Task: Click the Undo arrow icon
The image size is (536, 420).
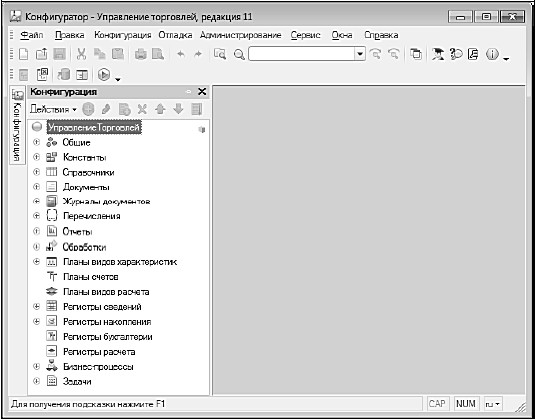Action: pyautogui.click(x=181, y=54)
